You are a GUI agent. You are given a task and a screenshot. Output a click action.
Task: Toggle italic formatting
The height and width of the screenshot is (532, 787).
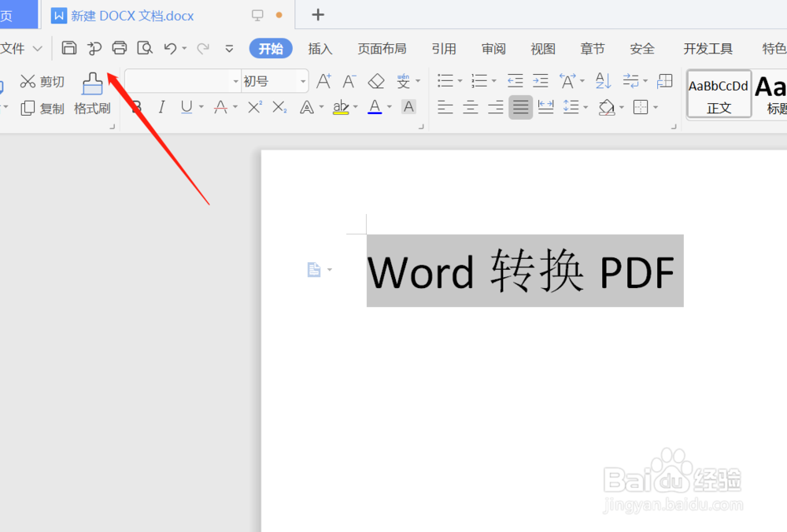[x=161, y=108]
